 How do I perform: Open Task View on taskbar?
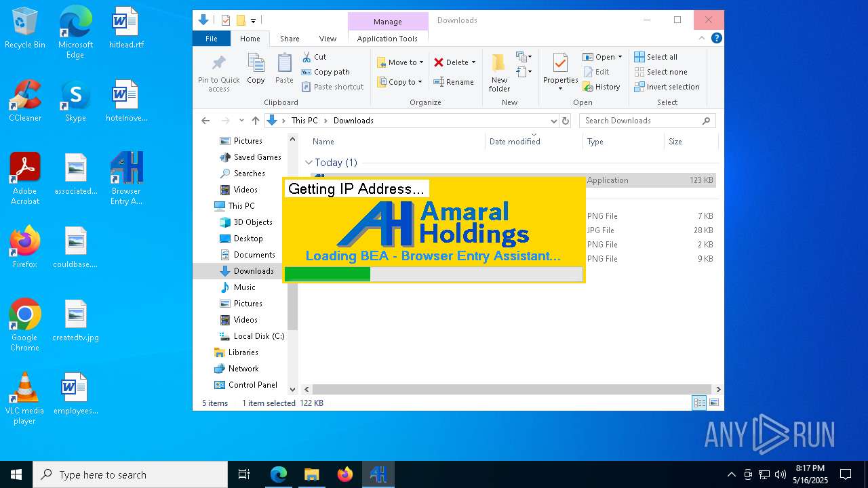click(x=244, y=474)
